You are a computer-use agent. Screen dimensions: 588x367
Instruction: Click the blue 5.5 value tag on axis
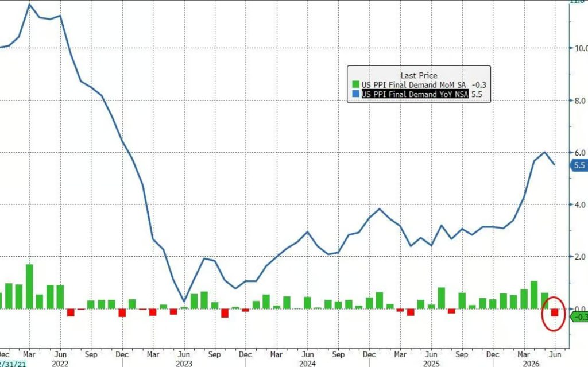click(579, 165)
